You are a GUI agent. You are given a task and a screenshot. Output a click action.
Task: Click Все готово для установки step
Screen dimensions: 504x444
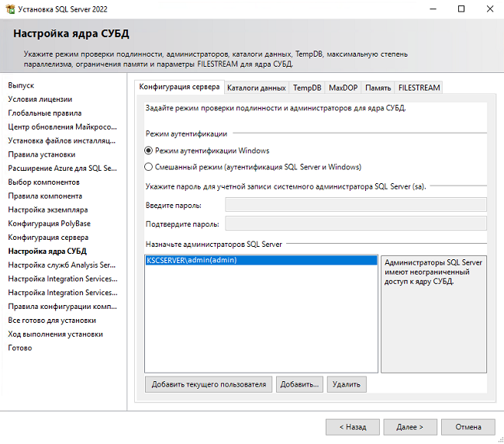click(x=52, y=321)
